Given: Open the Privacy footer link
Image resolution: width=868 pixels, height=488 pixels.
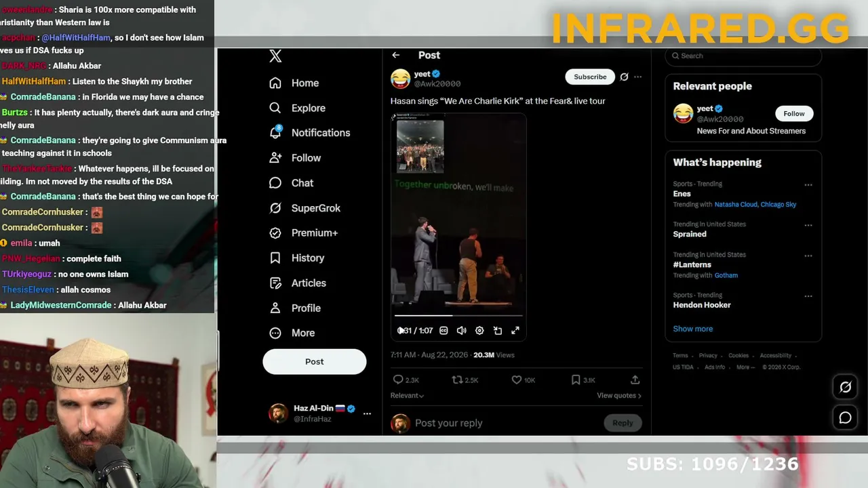Looking at the screenshot, I should click(x=708, y=356).
